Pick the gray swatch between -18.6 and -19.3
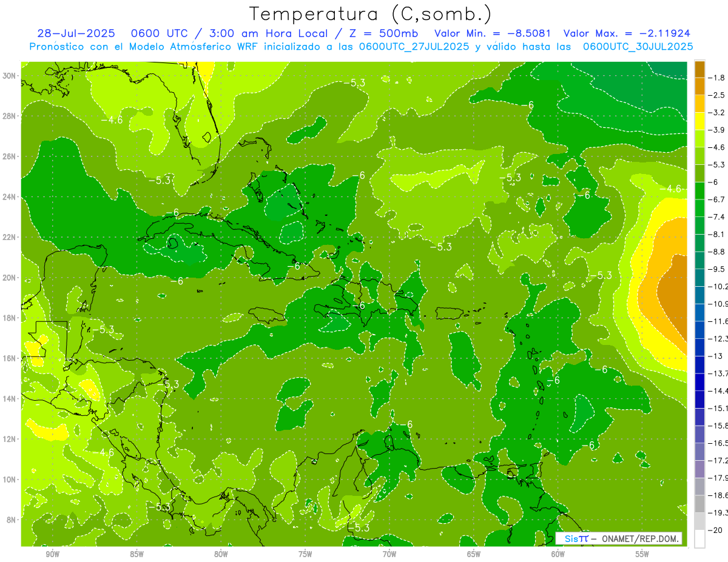The height and width of the screenshot is (562, 728). tap(699, 504)
